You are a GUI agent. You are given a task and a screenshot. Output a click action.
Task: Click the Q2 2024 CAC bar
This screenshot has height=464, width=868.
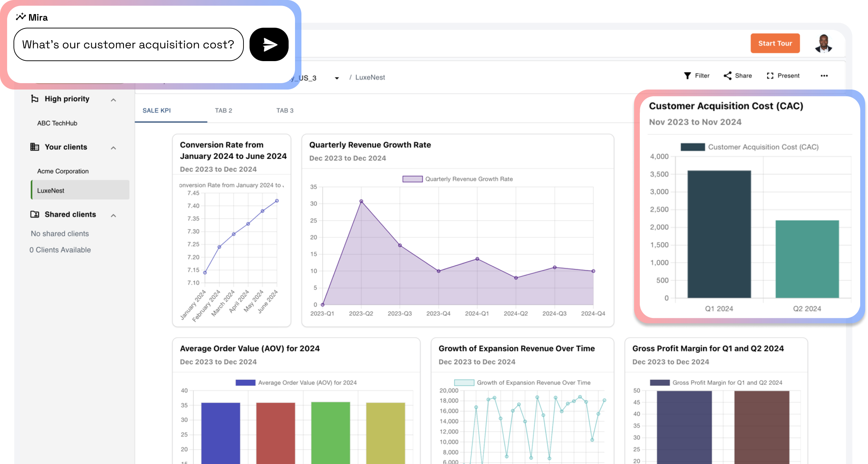807,259
